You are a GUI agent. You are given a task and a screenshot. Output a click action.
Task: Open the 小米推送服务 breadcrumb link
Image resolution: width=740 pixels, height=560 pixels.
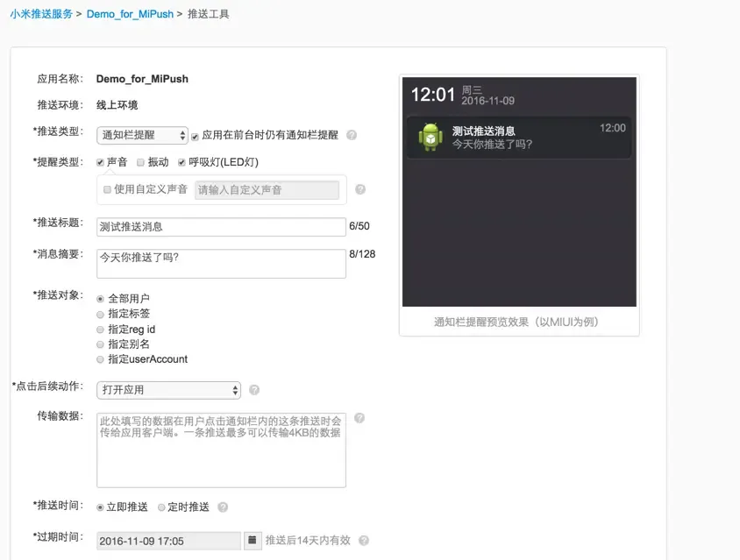tap(41, 14)
